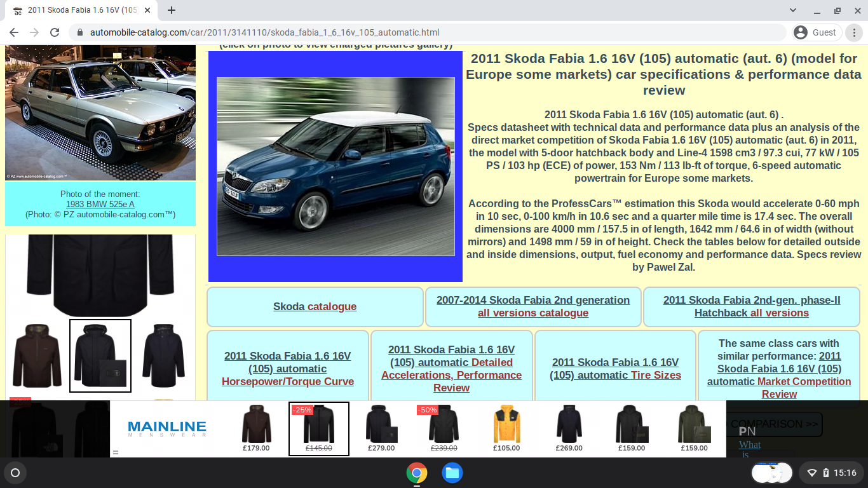
Task: Select the green £159.00 jacket
Action: pos(693,429)
